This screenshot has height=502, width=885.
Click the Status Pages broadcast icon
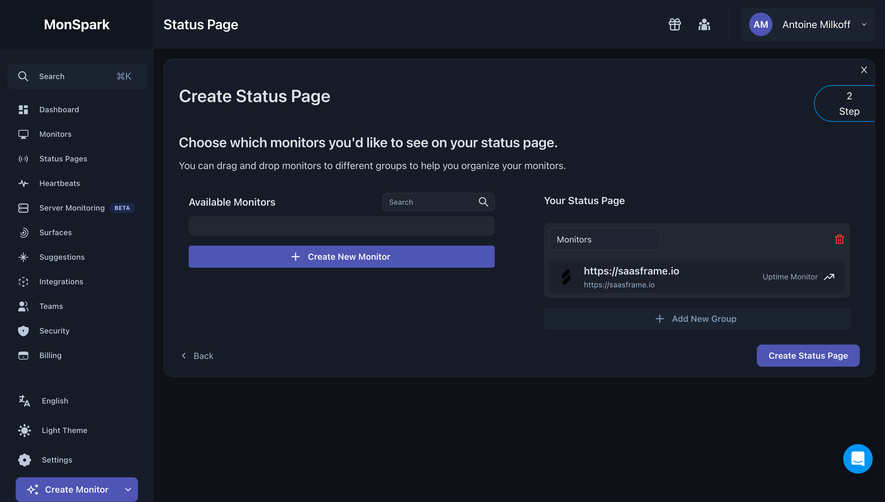23,159
